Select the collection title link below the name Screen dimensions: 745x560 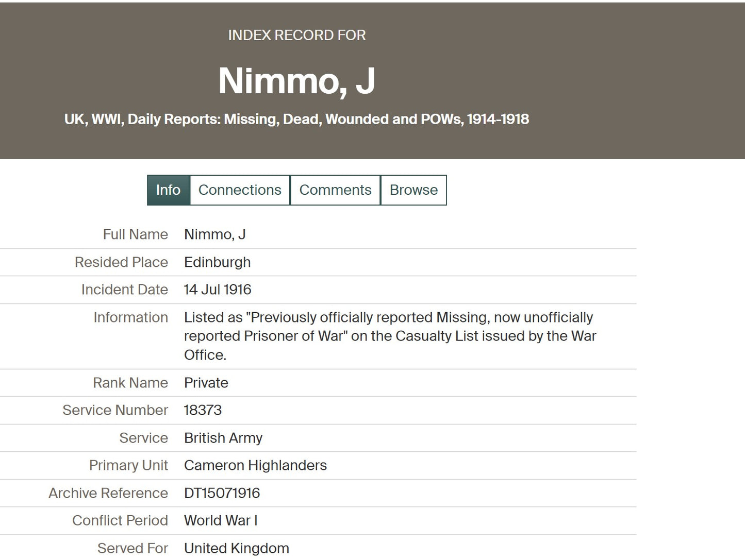tap(296, 119)
